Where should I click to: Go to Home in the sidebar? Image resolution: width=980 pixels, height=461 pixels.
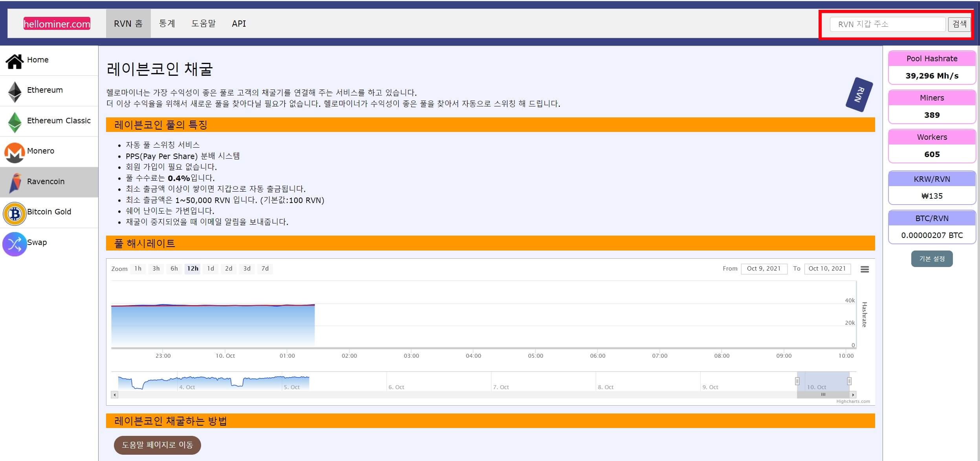(49, 60)
